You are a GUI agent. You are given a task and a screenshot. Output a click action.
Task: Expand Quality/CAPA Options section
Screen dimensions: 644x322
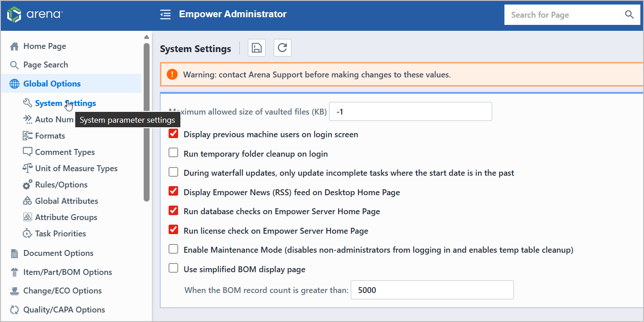point(64,310)
